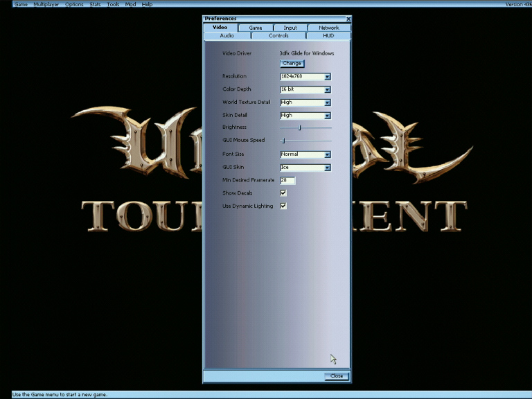This screenshot has width=532, height=399.
Task: Click the 'Video Driver' label
Action: pos(237,53)
